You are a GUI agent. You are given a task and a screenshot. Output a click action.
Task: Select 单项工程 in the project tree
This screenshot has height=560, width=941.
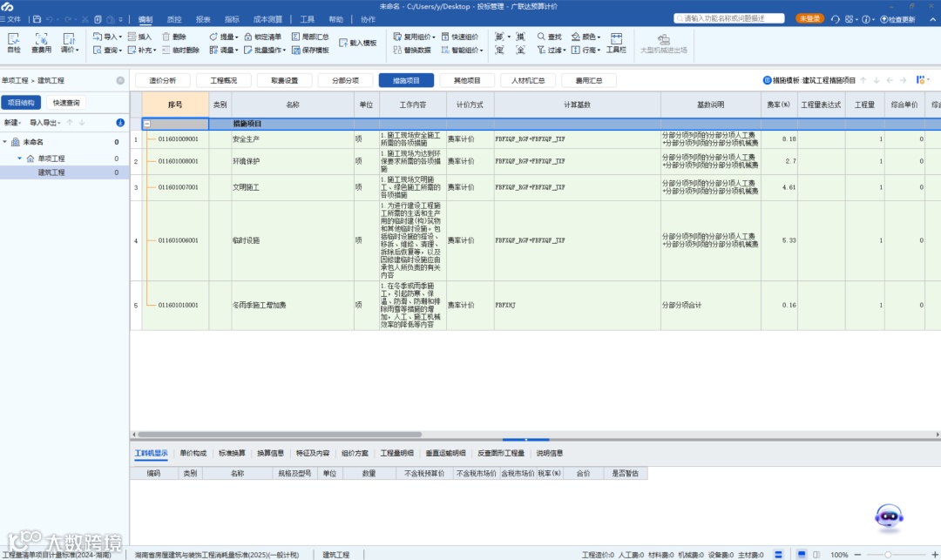pyautogui.click(x=51, y=159)
